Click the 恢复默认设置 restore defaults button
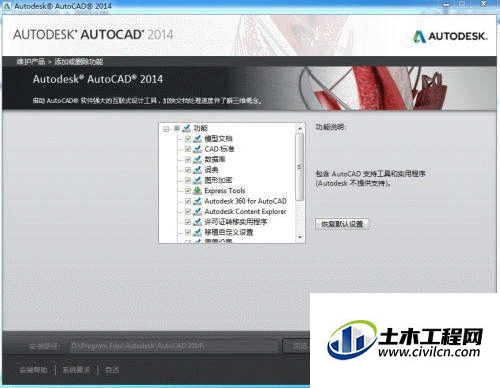This screenshot has height=388, width=500. [342, 224]
